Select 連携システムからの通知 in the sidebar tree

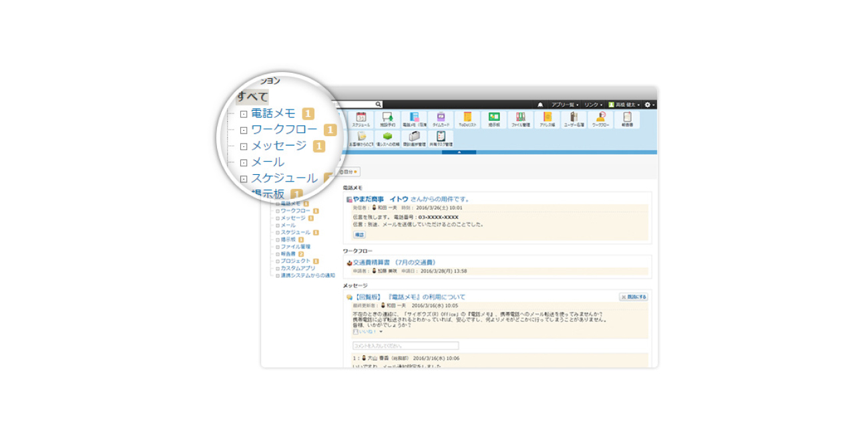[307, 275]
